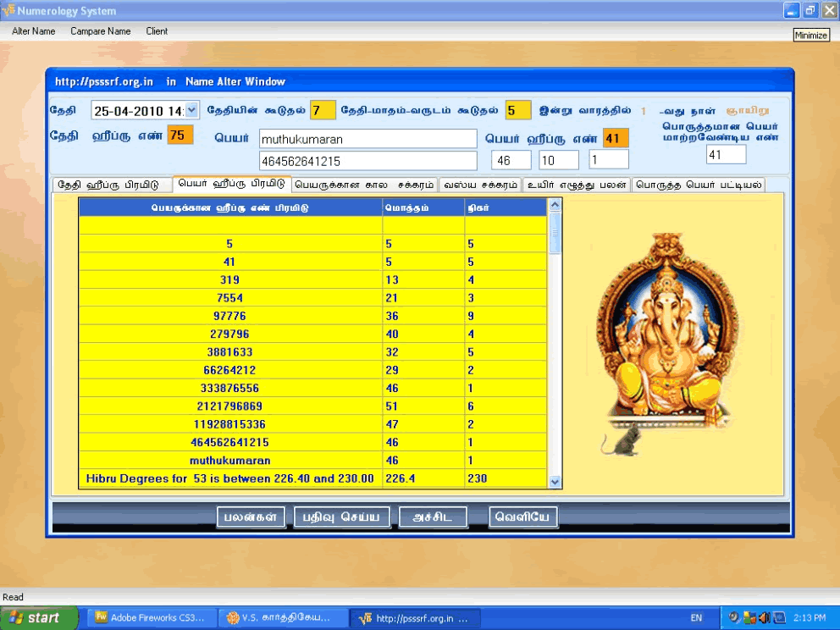Click the அச்சிட button
Screen dimensions: 840x630
(433, 517)
